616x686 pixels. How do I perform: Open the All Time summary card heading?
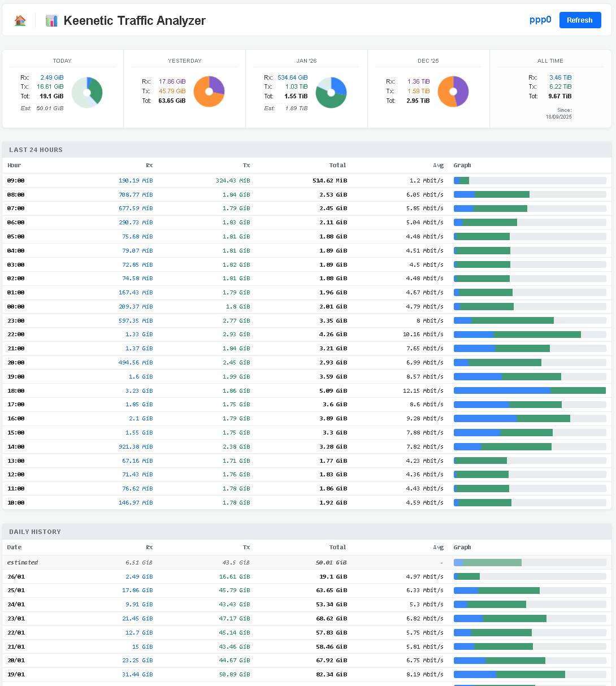(550, 60)
